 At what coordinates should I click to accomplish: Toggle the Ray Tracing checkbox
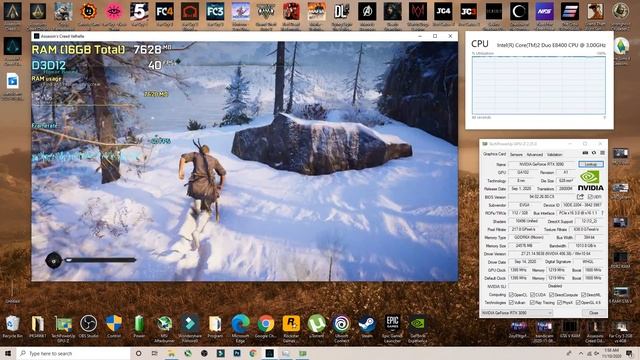(x=532, y=303)
